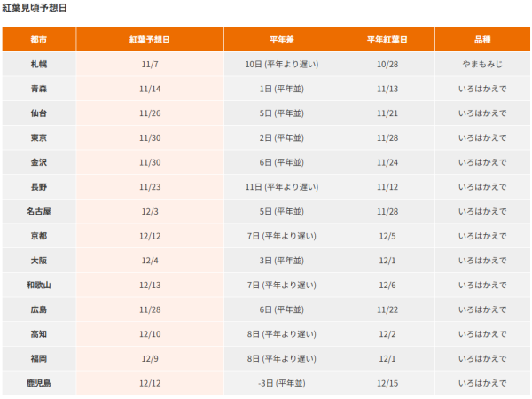
Task: Select the 青森 row forecast date 11/14
Action: [150, 89]
